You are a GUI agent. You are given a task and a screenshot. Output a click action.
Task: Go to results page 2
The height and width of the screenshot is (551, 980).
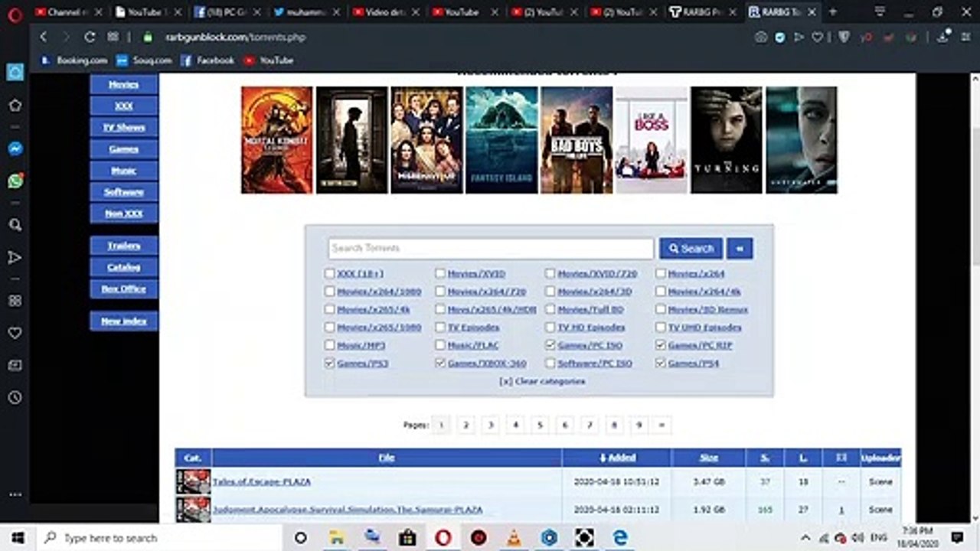click(x=465, y=425)
